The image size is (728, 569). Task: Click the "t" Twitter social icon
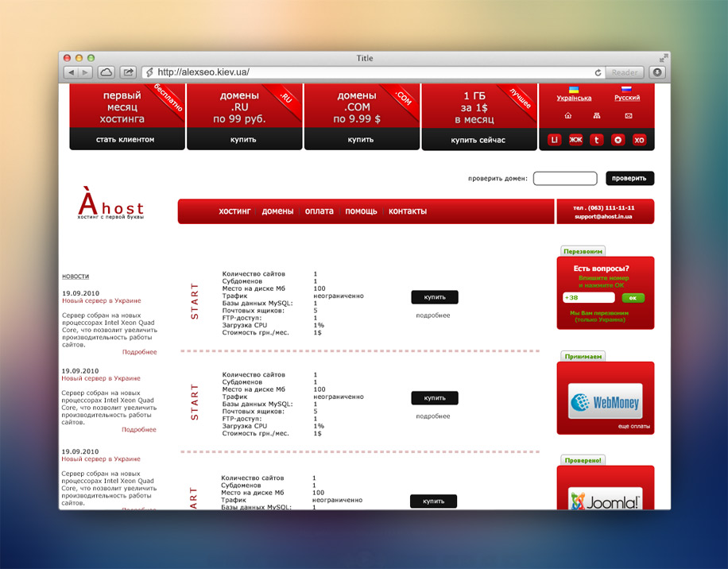coord(597,139)
